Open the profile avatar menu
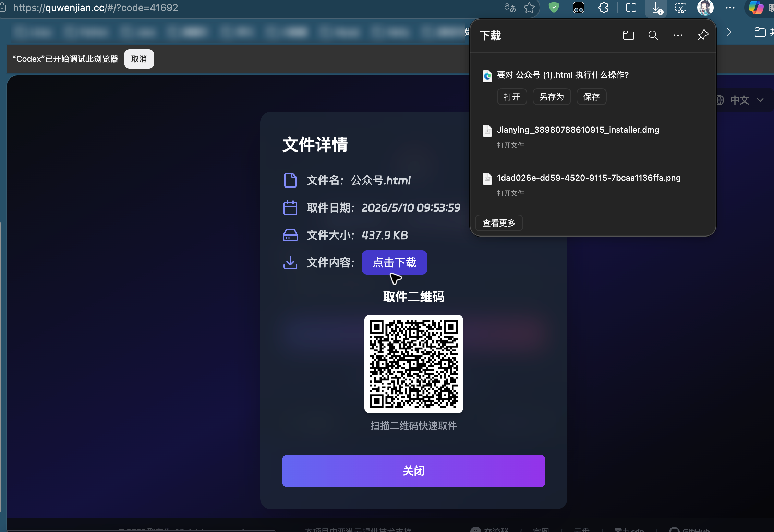This screenshot has height=532, width=774. (x=705, y=8)
